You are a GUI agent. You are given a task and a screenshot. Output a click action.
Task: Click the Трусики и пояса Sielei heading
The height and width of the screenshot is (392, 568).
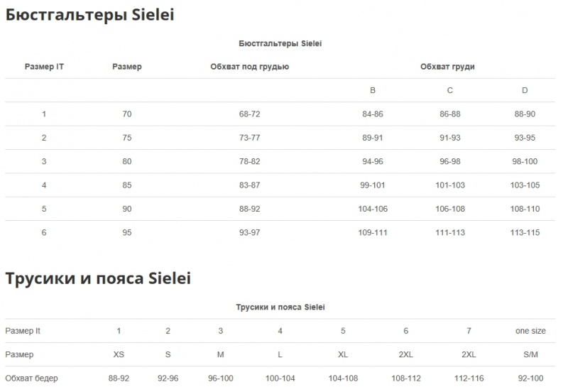[x=98, y=278]
